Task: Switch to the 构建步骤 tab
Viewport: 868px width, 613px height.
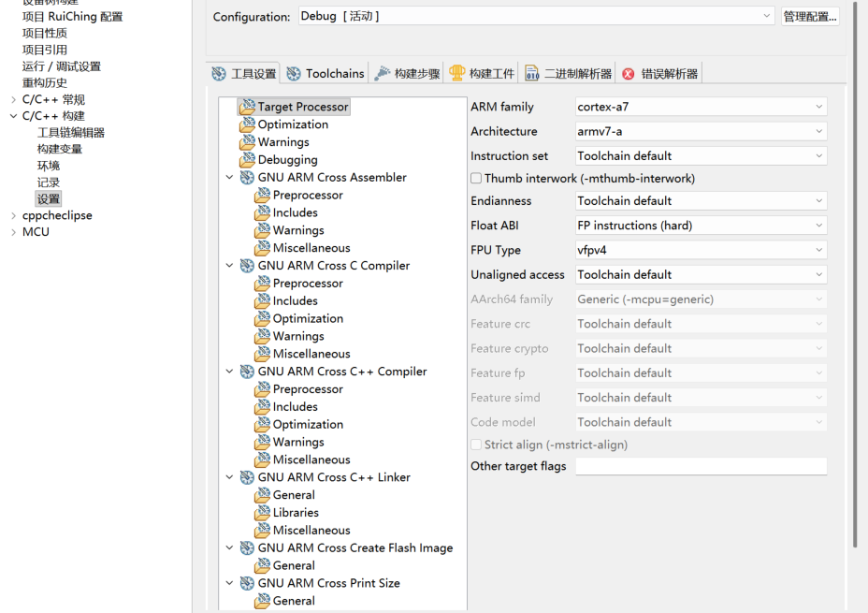Action: 407,74
